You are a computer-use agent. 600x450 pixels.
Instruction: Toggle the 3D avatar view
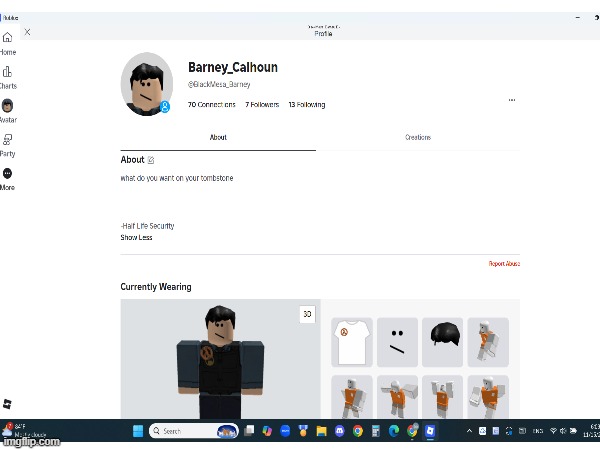(307, 315)
